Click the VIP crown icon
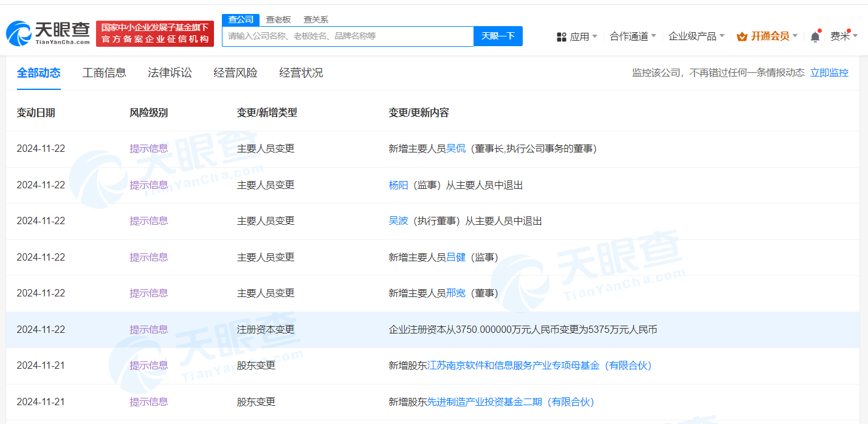 [x=742, y=36]
